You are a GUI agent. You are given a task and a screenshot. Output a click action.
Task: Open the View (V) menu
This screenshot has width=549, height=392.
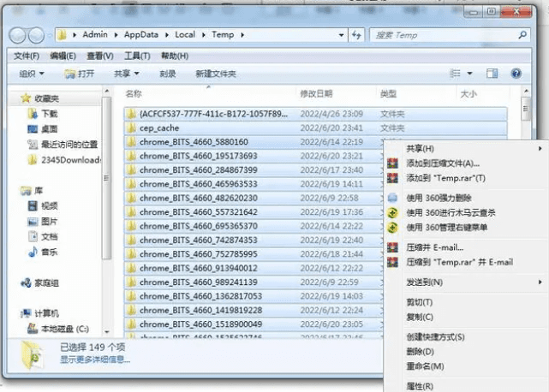(x=100, y=56)
